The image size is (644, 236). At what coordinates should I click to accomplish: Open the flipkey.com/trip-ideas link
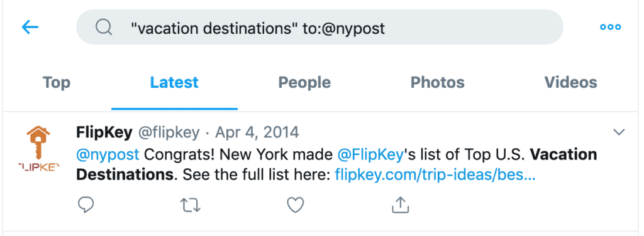coord(435,175)
